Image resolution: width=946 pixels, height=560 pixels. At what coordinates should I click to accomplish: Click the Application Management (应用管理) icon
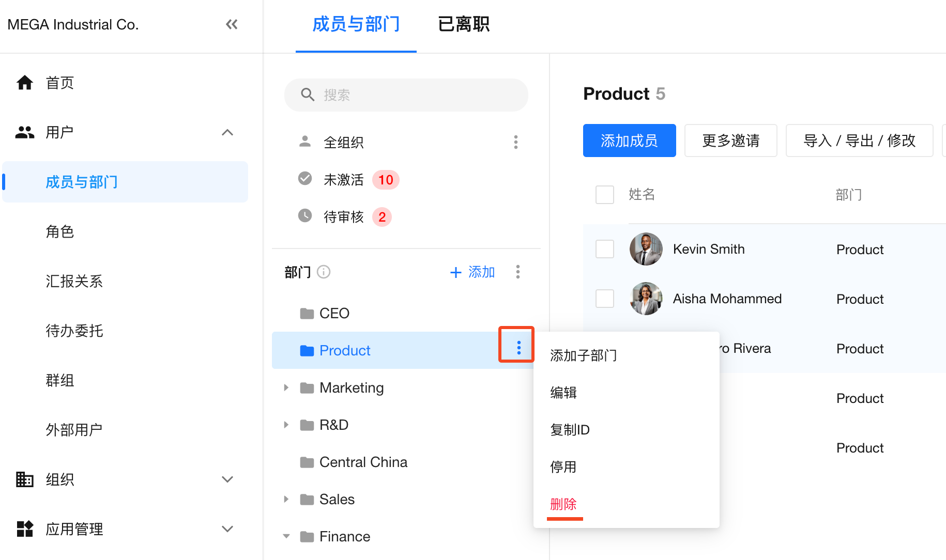[24, 528]
